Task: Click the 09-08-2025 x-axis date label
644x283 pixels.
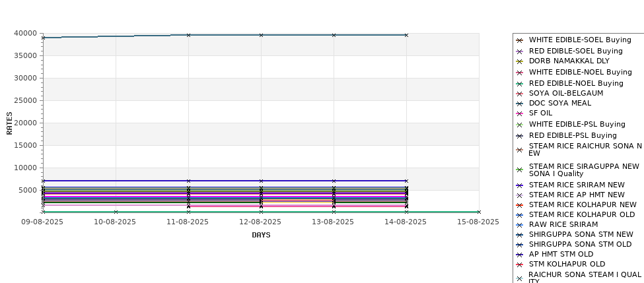Action: click(42, 222)
